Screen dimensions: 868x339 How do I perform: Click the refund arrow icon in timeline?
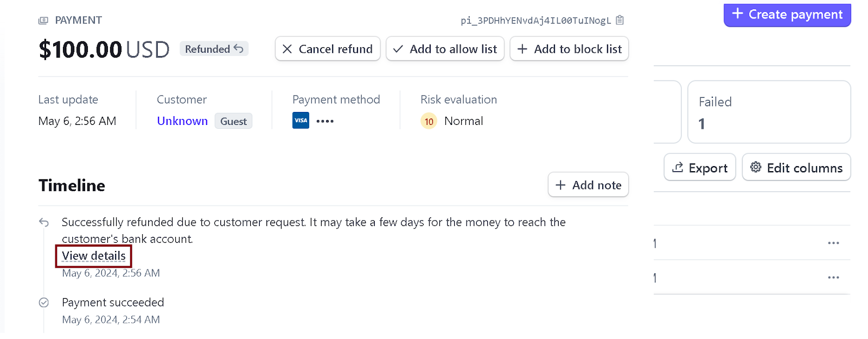tap(44, 222)
